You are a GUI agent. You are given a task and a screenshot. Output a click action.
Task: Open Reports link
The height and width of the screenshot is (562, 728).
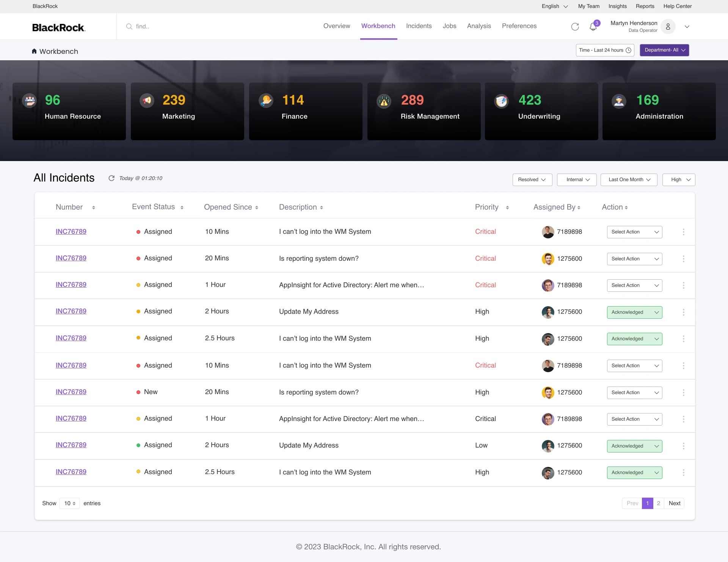pyautogui.click(x=645, y=6)
